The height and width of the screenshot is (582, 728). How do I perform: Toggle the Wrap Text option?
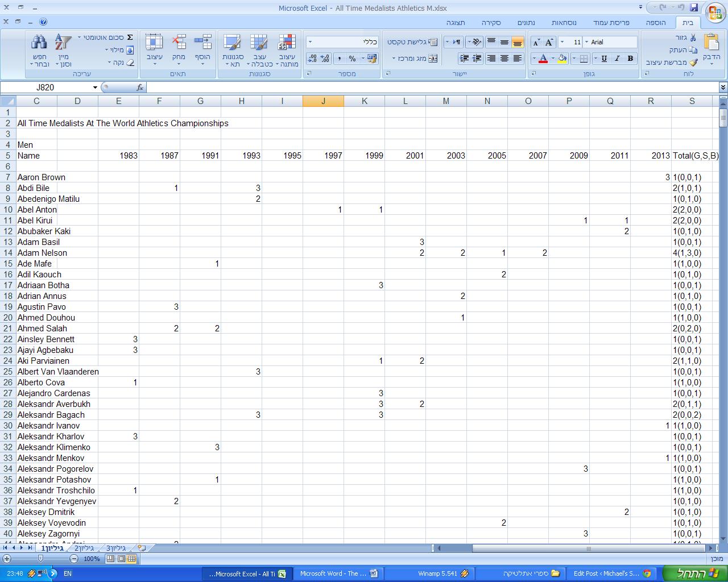point(412,42)
